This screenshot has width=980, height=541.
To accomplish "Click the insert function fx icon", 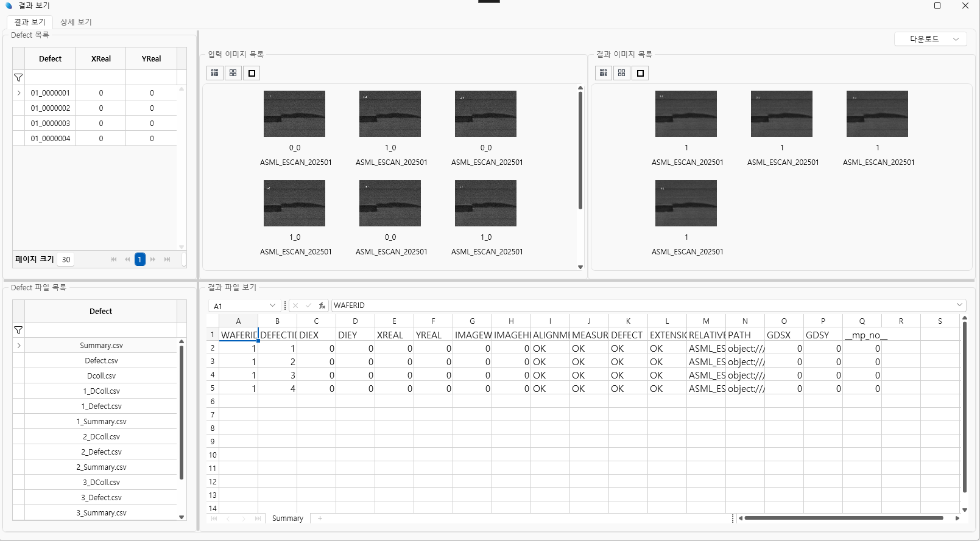I will [322, 305].
